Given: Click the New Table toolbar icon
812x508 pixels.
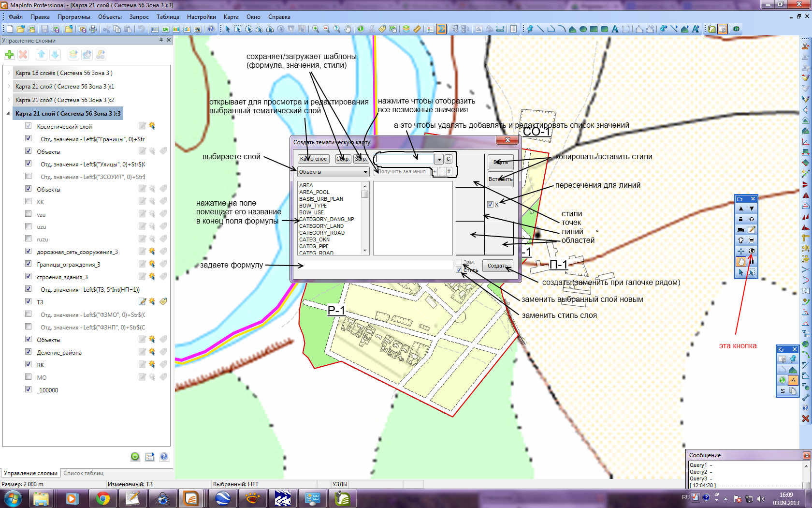Looking at the screenshot, I should click(10, 29).
